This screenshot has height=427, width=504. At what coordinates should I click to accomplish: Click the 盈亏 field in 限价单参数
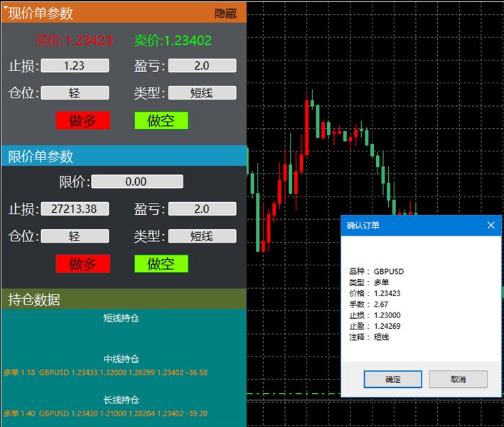tap(202, 209)
